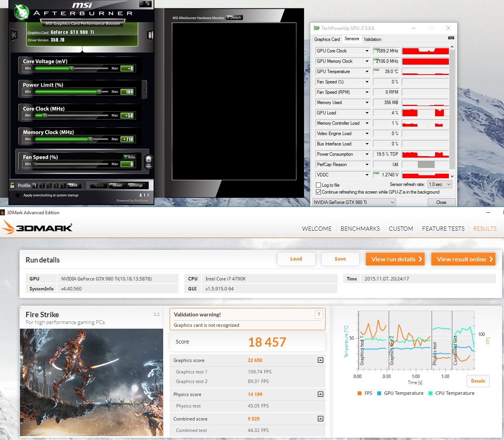Open the GPU Memory Clock sensor dropdown
504x440 pixels.
(x=367, y=61)
